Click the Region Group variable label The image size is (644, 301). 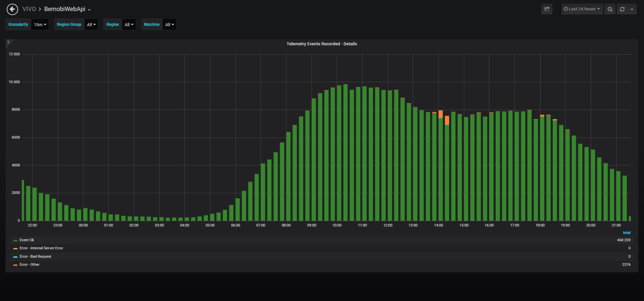tap(69, 24)
